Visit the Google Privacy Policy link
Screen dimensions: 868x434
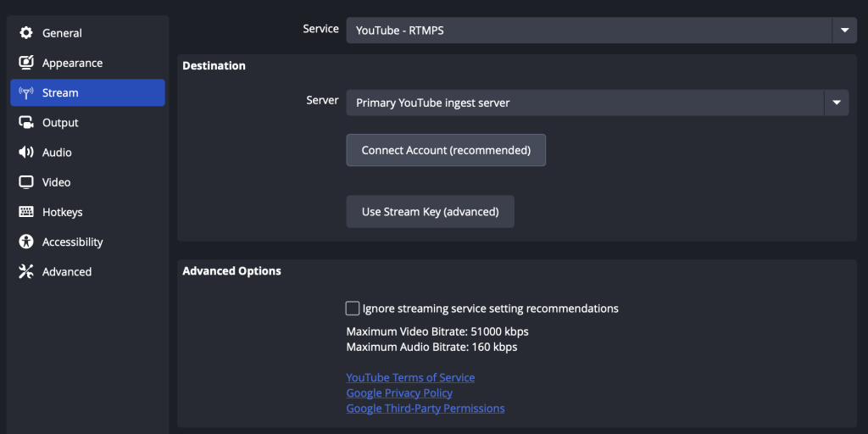point(399,393)
